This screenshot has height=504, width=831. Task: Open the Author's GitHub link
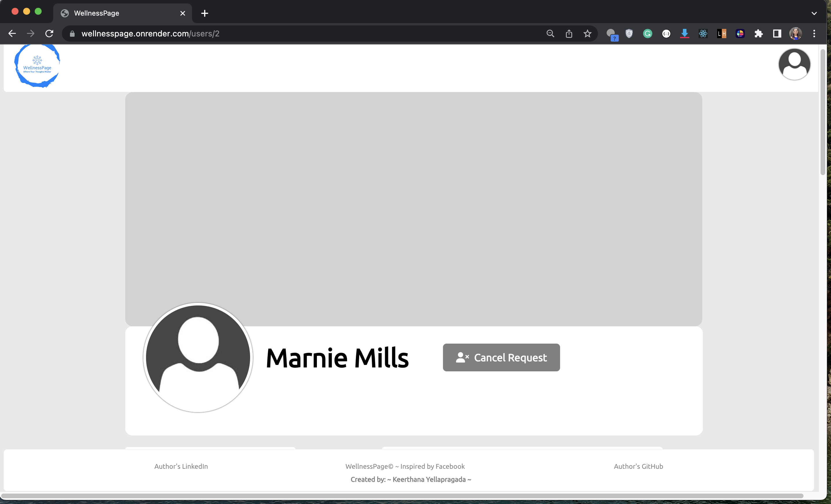[638, 466]
